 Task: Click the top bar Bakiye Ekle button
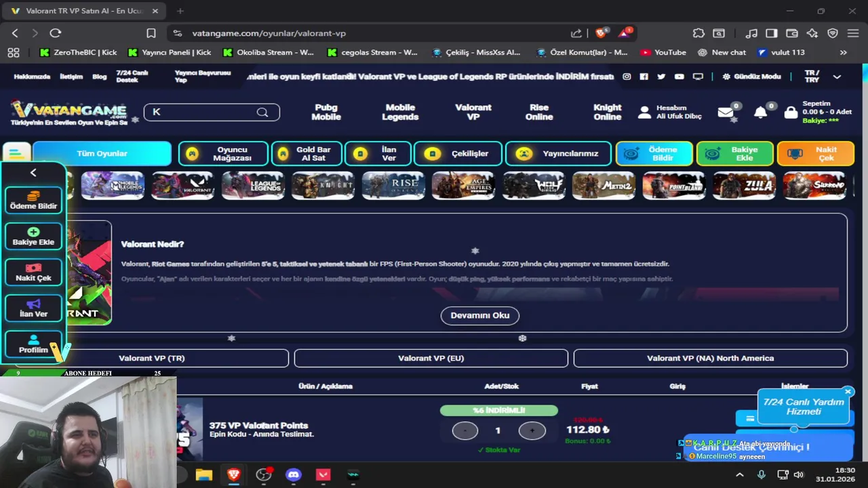point(734,154)
